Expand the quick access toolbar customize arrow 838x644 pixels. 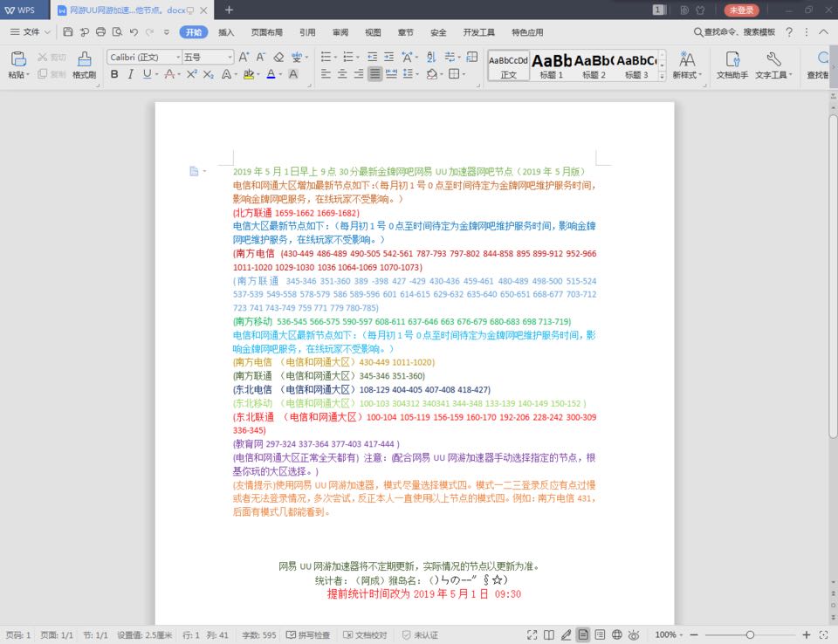pyautogui.click(x=167, y=32)
